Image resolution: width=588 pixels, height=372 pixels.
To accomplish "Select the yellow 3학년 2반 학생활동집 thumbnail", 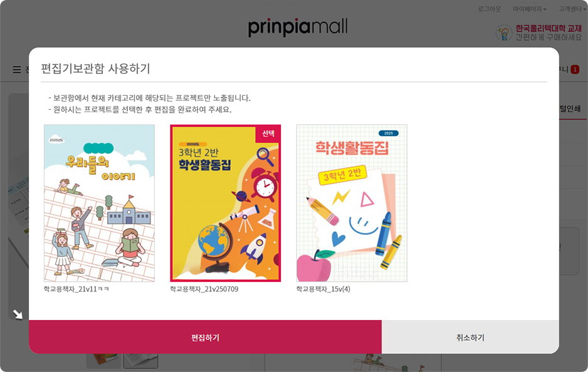I will (226, 203).
